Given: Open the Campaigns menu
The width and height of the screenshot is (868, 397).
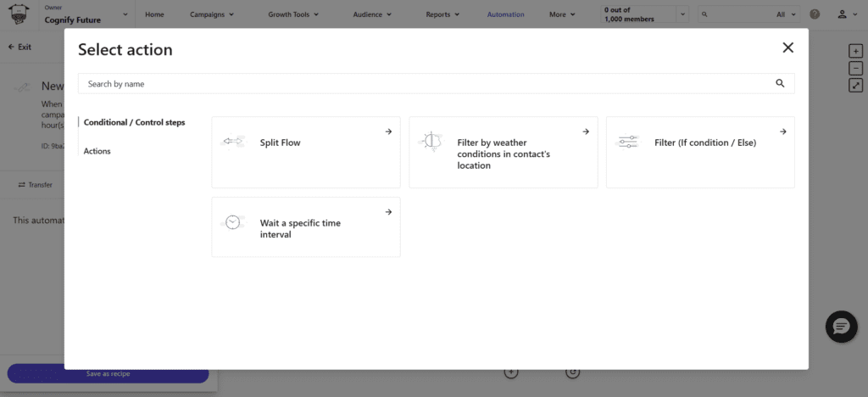Looking at the screenshot, I should click(211, 15).
